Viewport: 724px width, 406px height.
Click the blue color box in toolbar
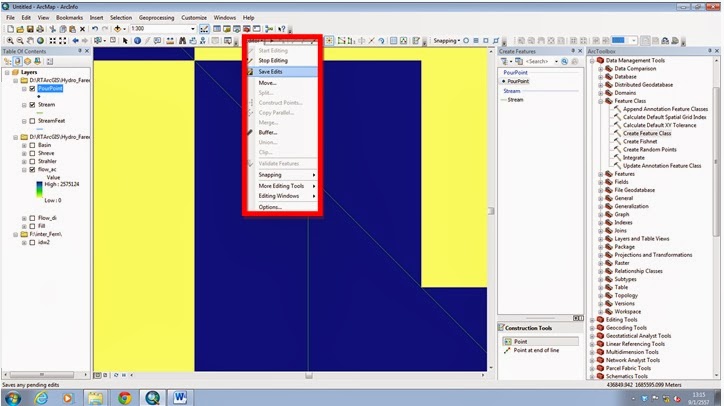(618, 41)
